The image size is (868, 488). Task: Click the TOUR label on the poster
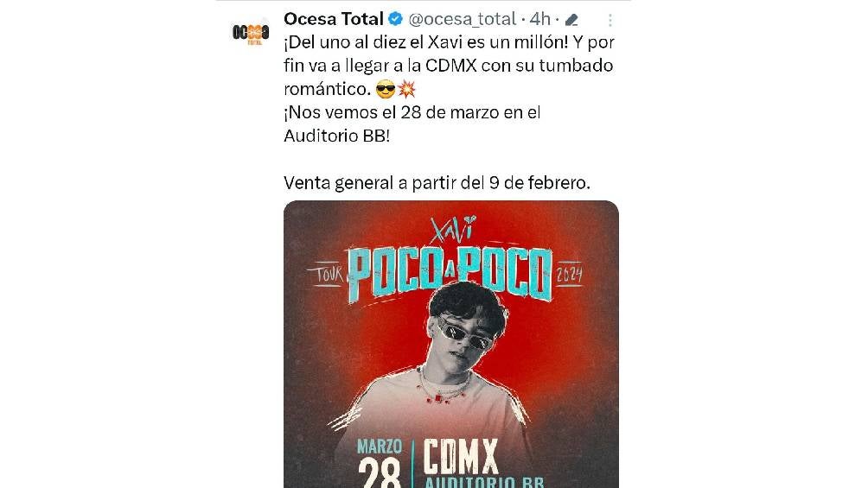point(332,276)
